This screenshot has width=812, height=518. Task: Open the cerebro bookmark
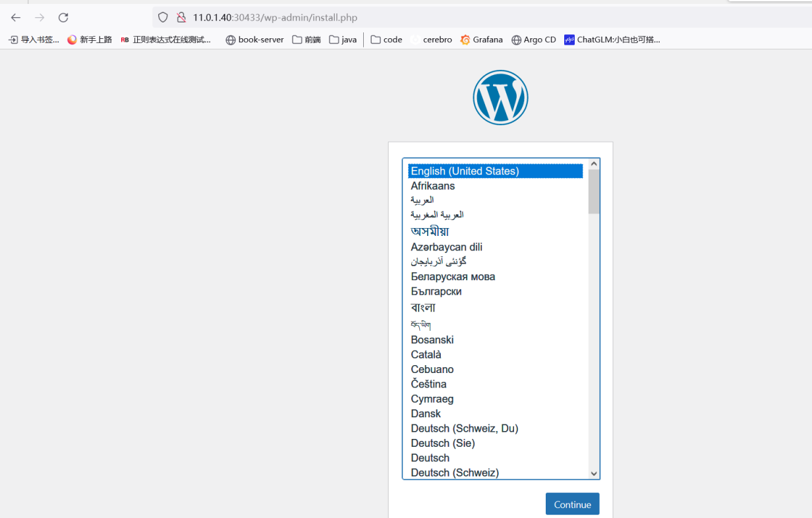coord(431,40)
